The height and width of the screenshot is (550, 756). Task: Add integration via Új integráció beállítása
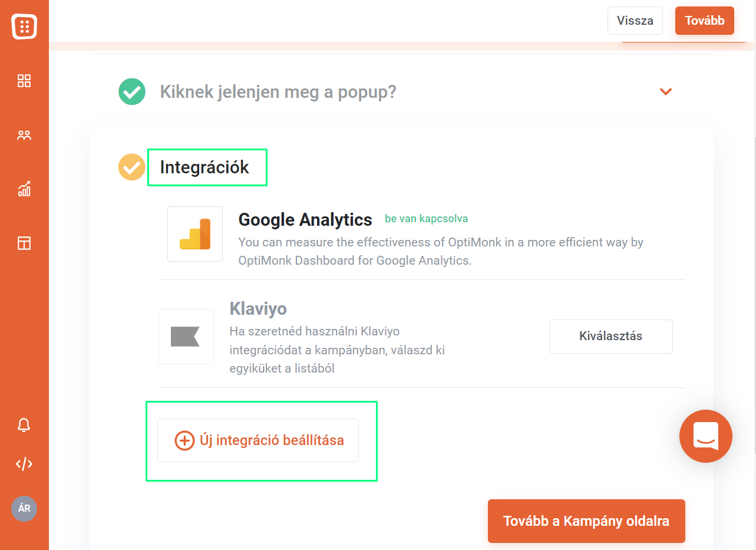tap(258, 440)
